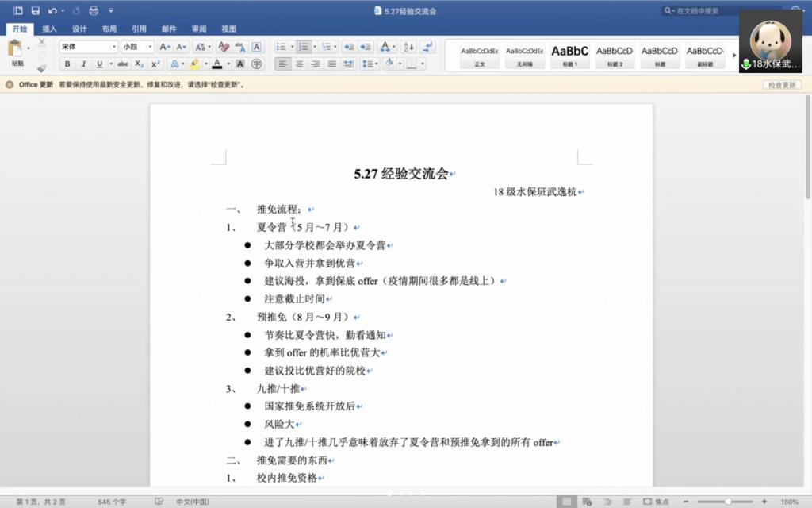
Task: Switch to the 审阅 tab
Action: [x=199, y=29]
